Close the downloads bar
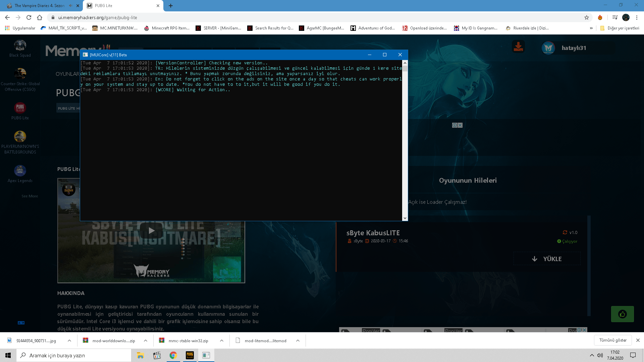The image size is (644, 362). point(638,340)
